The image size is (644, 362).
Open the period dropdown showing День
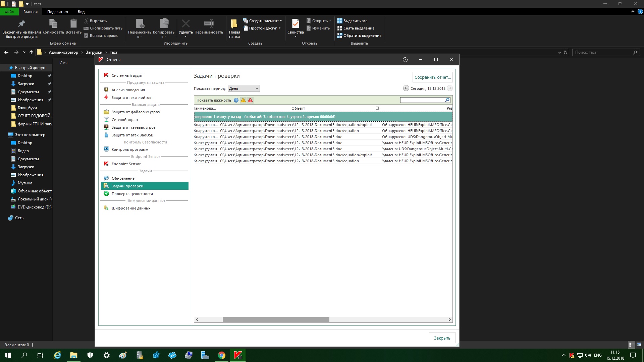point(244,88)
